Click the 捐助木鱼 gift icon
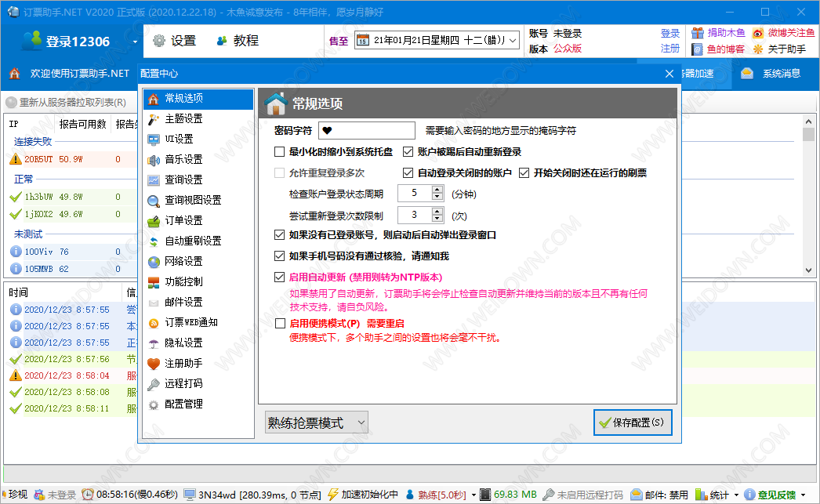This screenshot has width=820, height=504. point(698,33)
